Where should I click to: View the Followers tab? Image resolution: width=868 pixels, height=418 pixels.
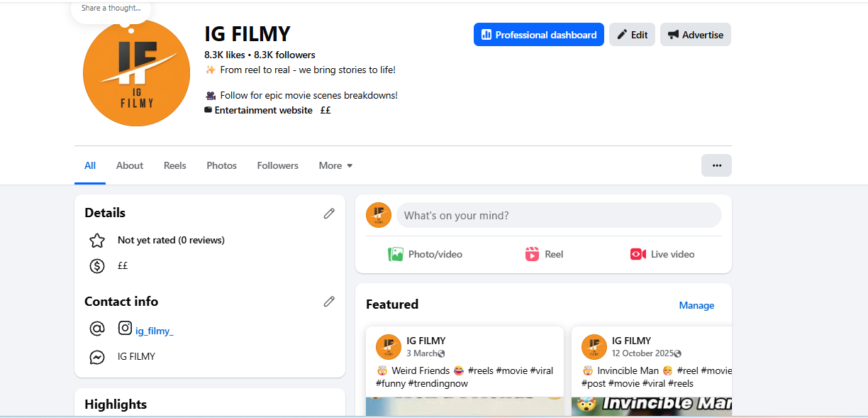[x=278, y=165]
